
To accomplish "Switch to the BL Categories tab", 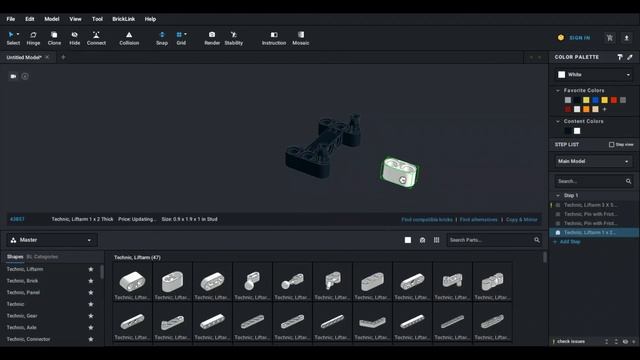I will point(42,257).
